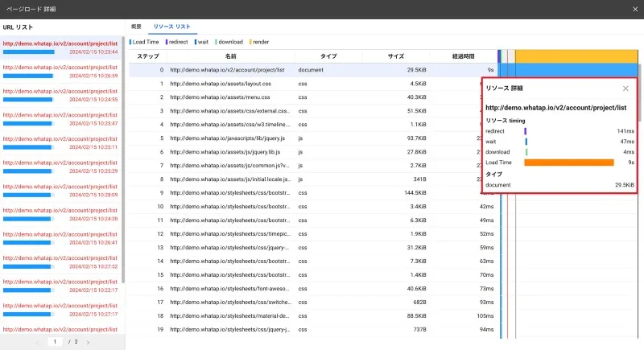Image resolution: width=644 pixels, height=350 pixels.
Task: Go to next page of URL list
Action: coord(88,342)
